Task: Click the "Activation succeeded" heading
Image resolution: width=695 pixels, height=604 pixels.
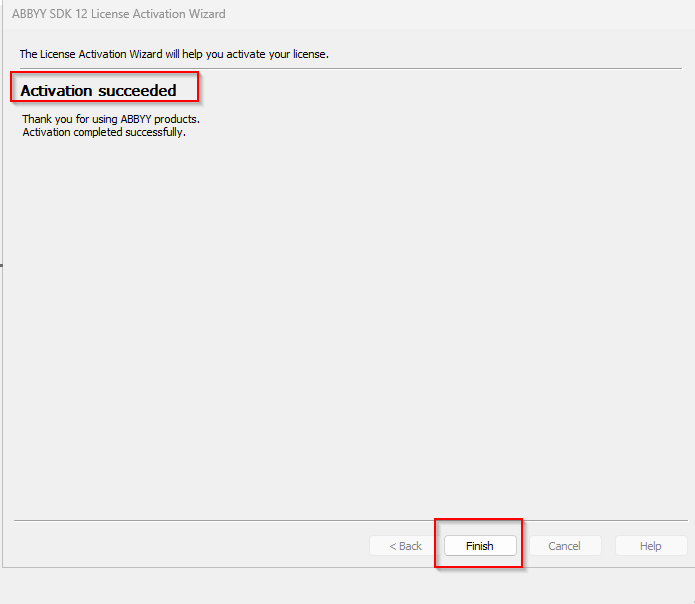Action: coord(98,91)
